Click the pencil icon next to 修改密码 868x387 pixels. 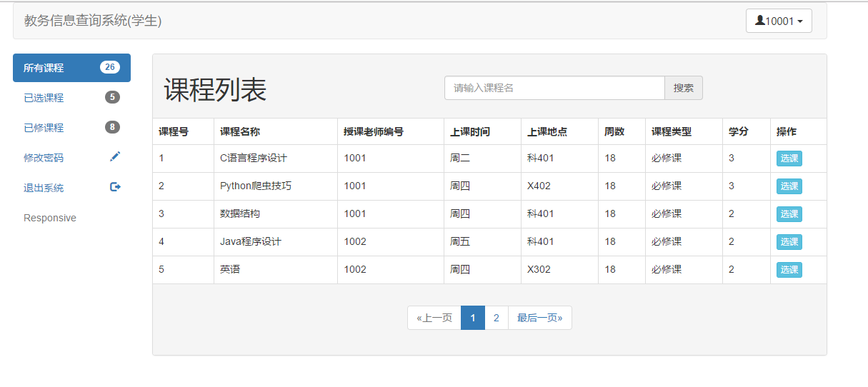pos(115,156)
